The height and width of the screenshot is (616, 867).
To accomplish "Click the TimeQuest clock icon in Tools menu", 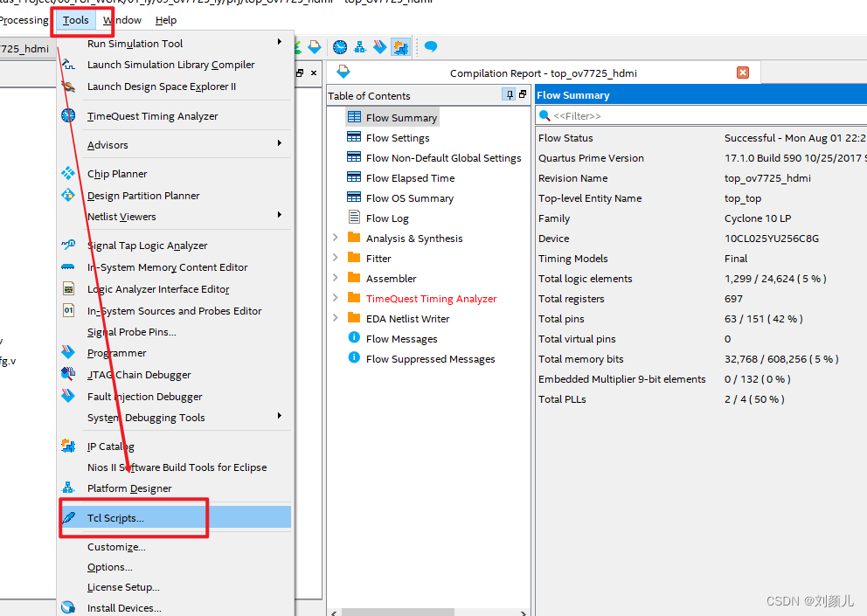I will tap(68, 115).
